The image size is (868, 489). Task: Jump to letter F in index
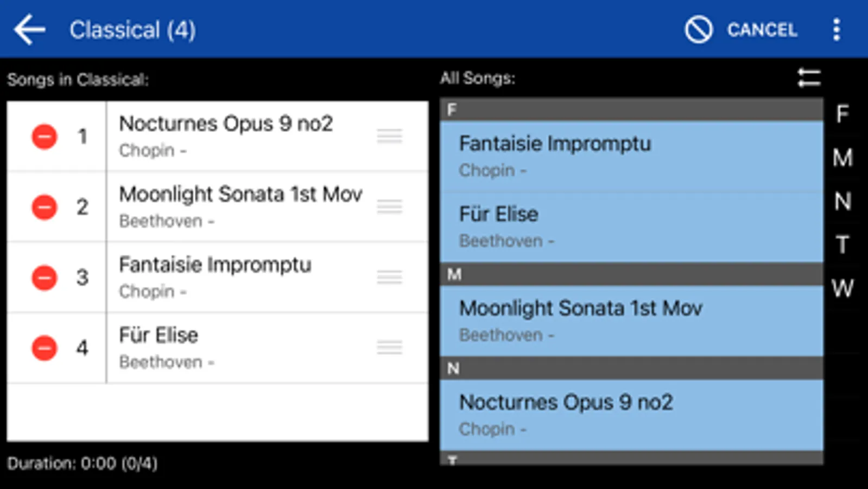pyautogui.click(x=842, y=114)
